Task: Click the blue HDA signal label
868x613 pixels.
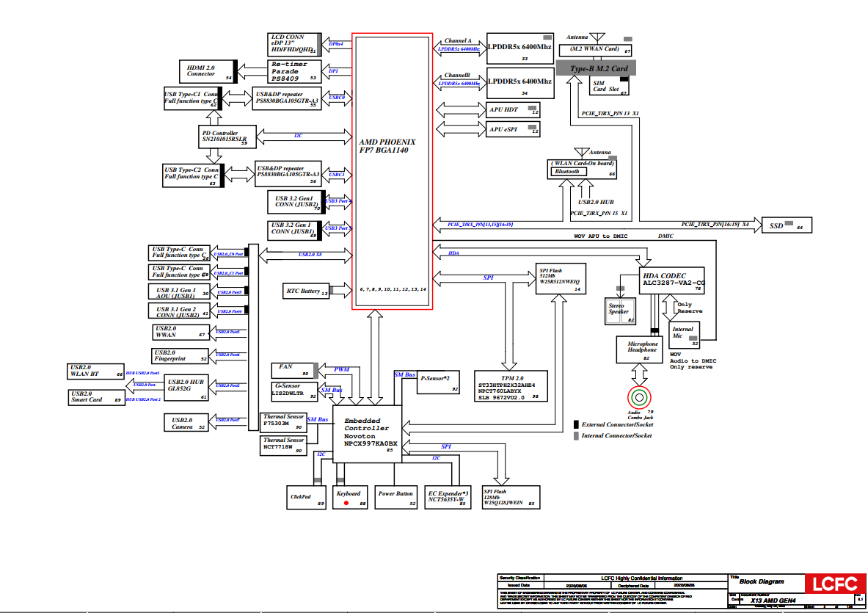Action: [454, 253]
